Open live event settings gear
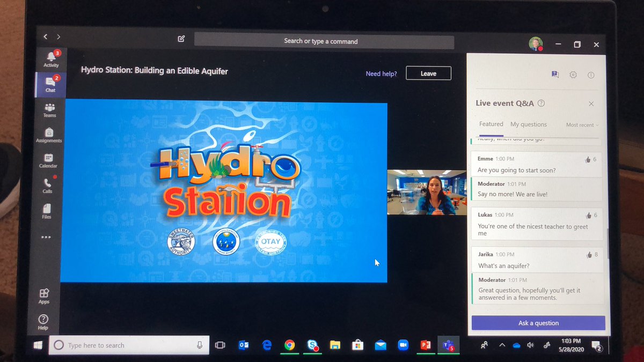 click(x=573, y=75)
